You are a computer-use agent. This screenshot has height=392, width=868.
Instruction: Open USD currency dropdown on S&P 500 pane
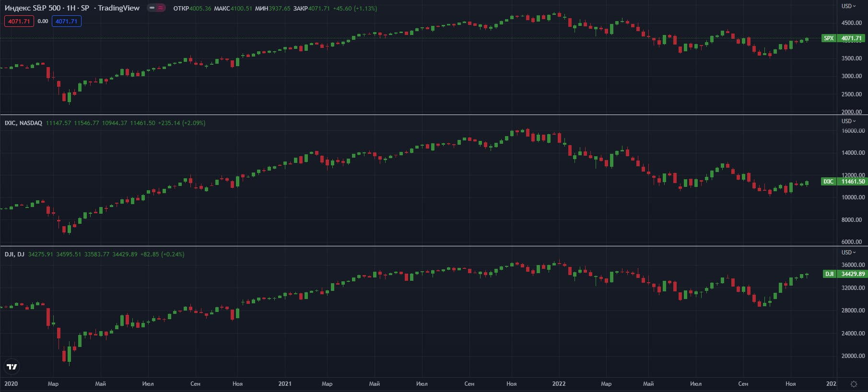[x=848, y=6]
